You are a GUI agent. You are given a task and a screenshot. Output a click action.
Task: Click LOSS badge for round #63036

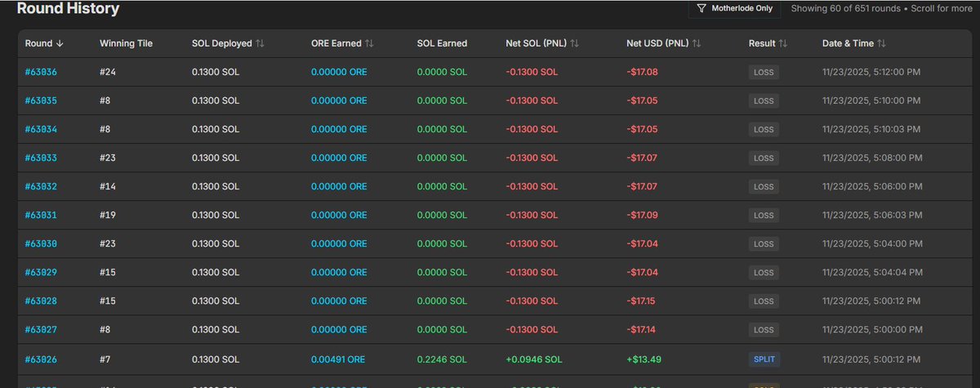(x=764, y=72)
